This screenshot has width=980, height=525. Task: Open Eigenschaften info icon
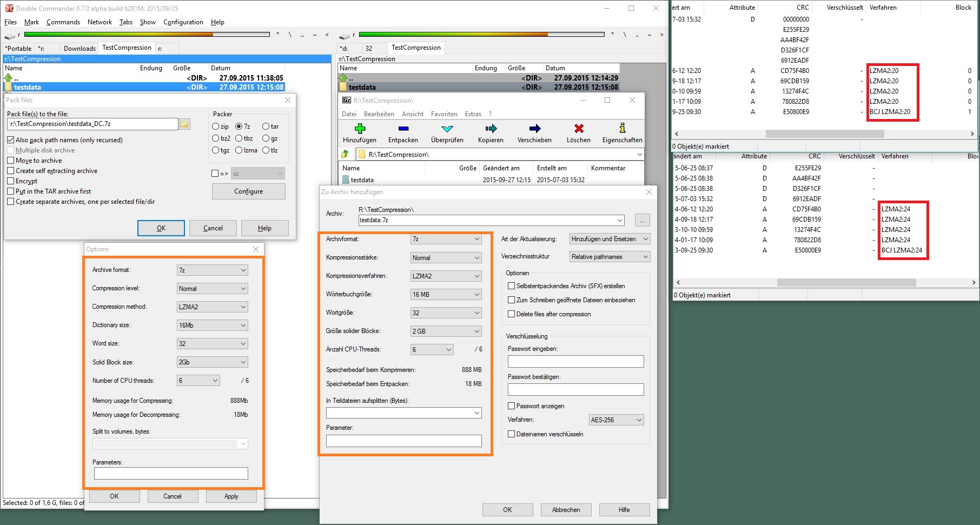pos(623,129)
